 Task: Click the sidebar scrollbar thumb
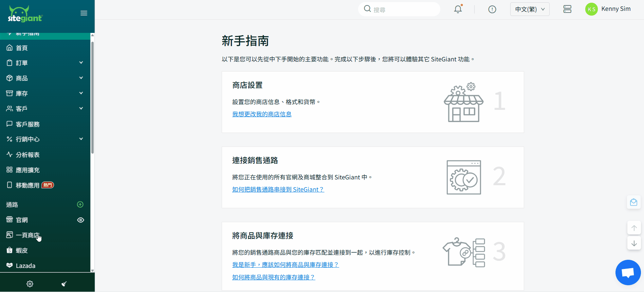pyautogui.click(x=92, y=98)
